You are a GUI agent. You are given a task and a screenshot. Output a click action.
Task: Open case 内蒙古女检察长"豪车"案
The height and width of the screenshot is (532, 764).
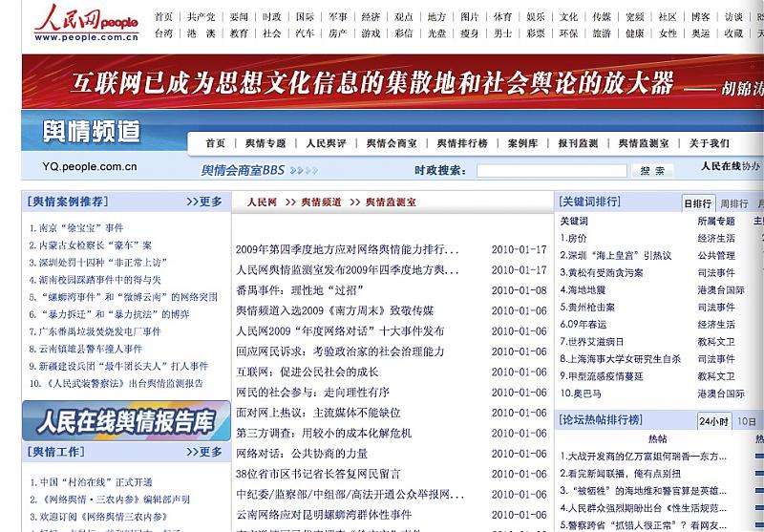pos(90,245)
